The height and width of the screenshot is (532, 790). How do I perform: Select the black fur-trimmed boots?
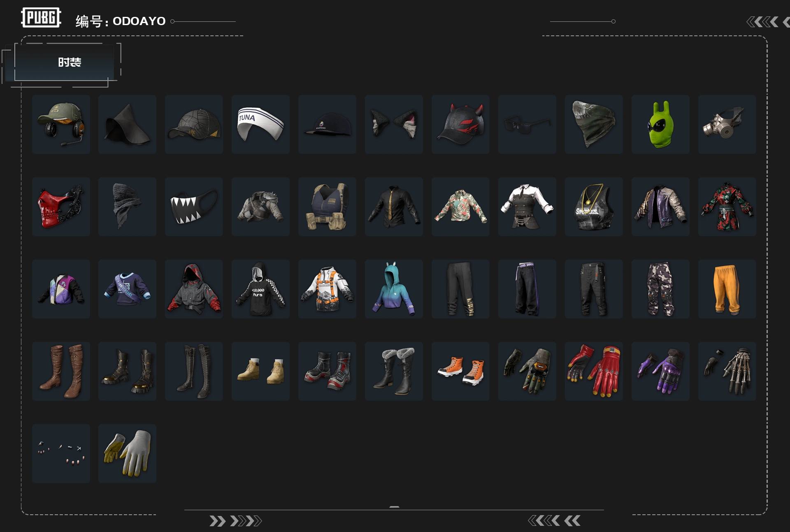(x=394, y=371)
